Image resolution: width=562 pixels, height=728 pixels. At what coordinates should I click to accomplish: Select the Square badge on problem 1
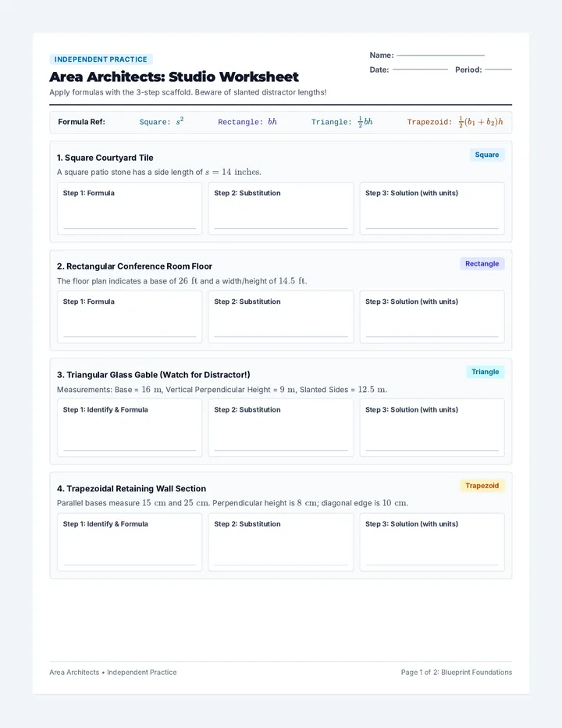click(487, 155)
